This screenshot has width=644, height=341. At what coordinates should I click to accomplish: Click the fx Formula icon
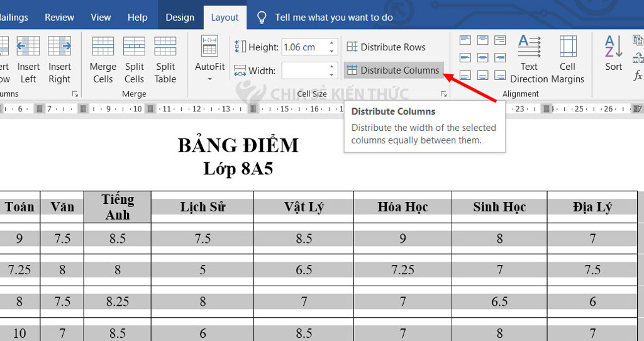tap(638, 75)
